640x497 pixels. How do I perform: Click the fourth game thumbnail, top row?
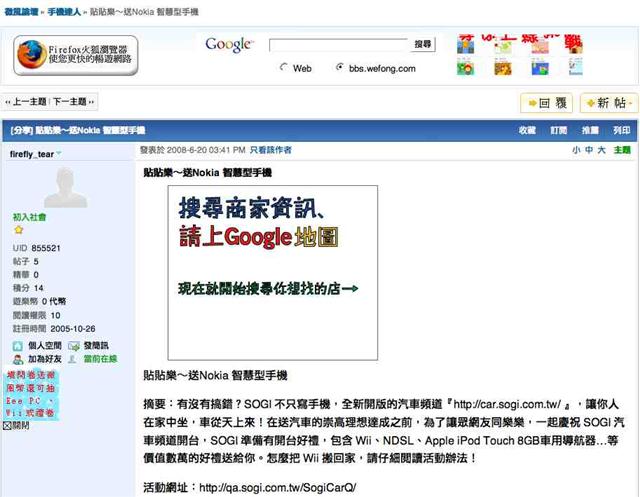pyautogui.click(x=575, y=45)
